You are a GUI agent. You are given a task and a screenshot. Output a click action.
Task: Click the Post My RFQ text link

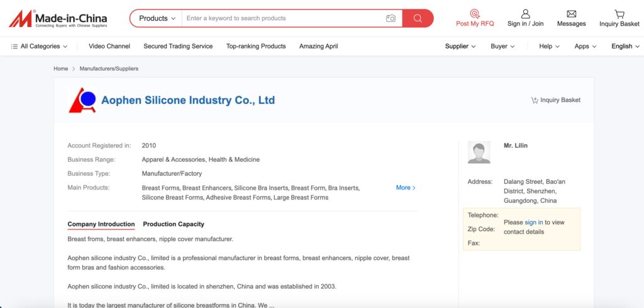click(475, 24)
